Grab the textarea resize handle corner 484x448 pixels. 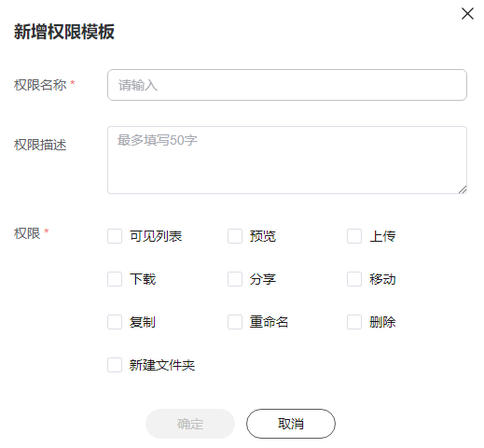[463, 189]
